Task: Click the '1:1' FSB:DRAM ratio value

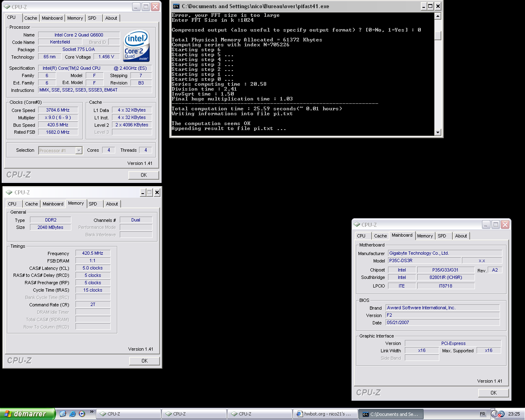Action: (x=93, y=260)
